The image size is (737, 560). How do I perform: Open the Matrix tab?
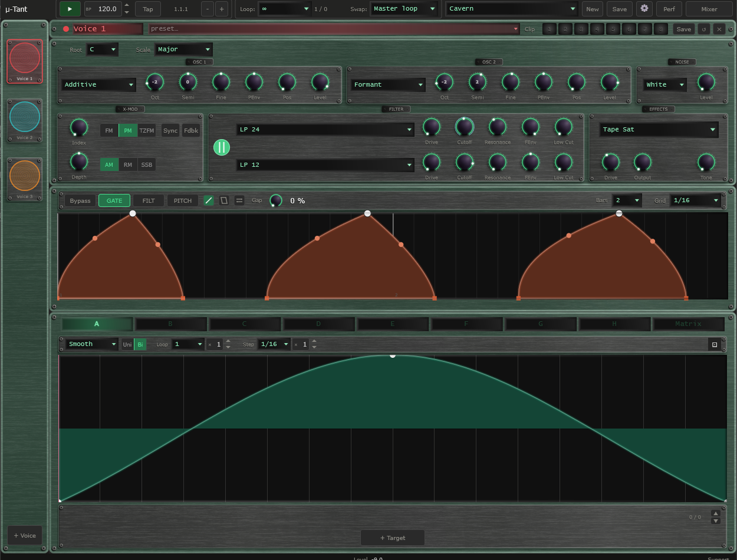(688, 324)
